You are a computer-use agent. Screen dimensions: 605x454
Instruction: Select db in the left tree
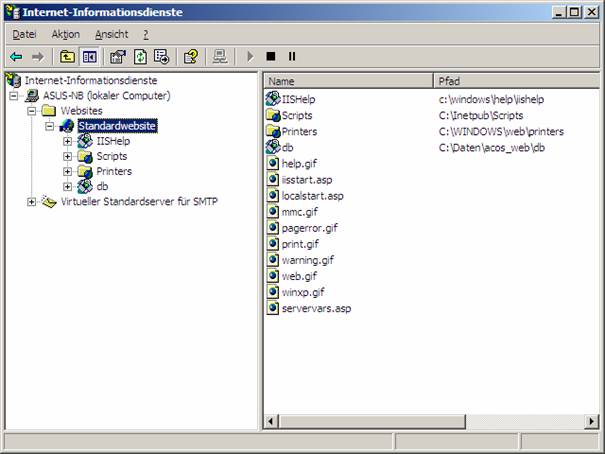[x=102, y=186]
